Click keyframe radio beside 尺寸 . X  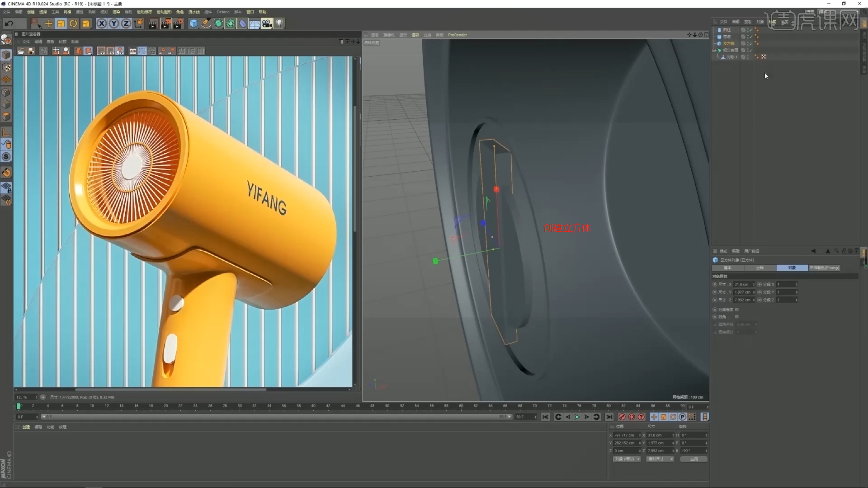click(715, 284)
